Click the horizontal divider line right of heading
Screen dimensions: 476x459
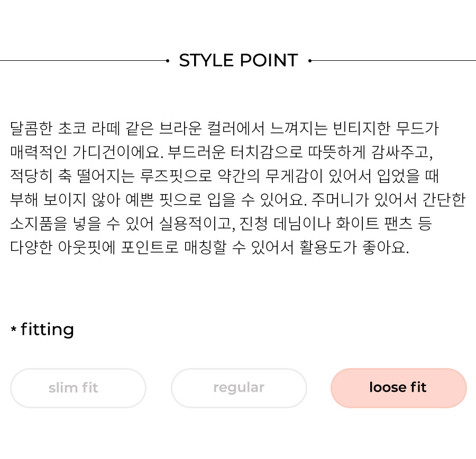(x=393, y=61)
